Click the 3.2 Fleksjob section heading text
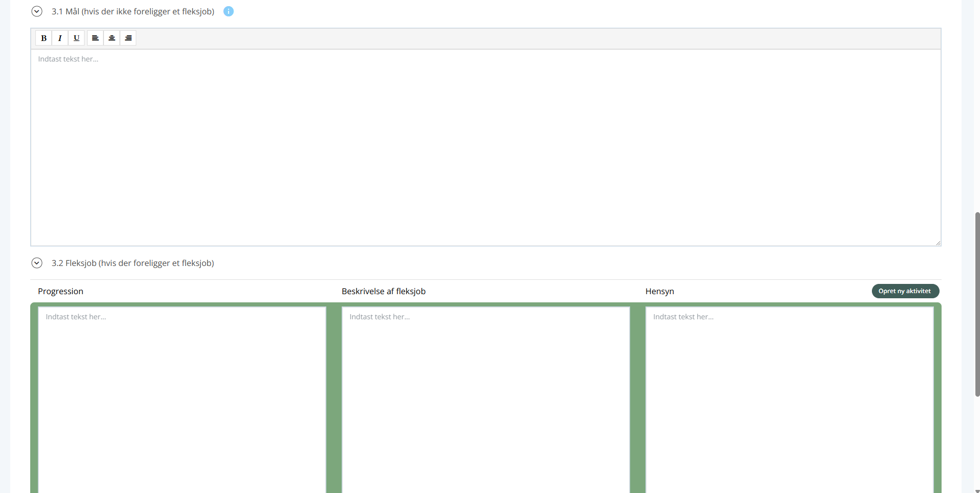This screenshot has width=980, height=493. click(x=133, y=263)
